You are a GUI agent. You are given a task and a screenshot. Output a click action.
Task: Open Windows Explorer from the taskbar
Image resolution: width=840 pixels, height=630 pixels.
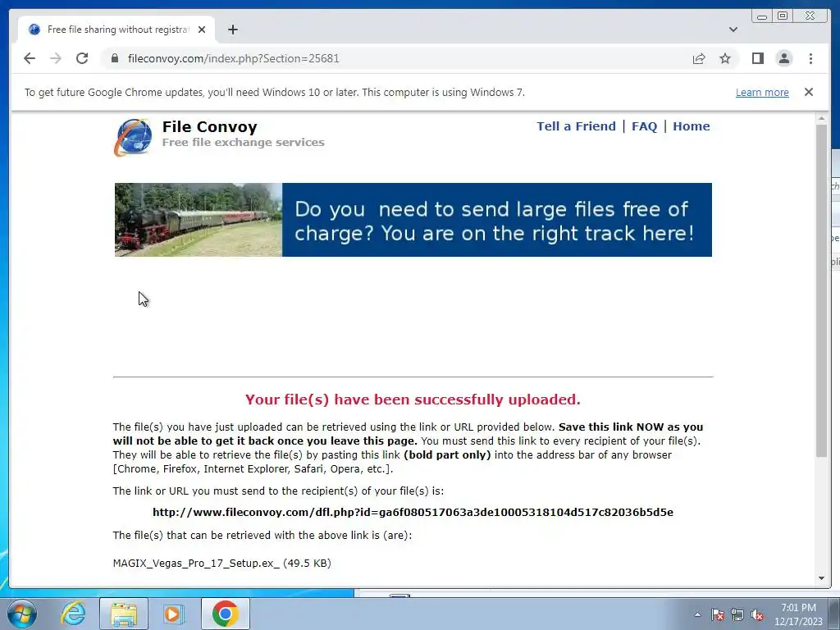pos(124,614)
